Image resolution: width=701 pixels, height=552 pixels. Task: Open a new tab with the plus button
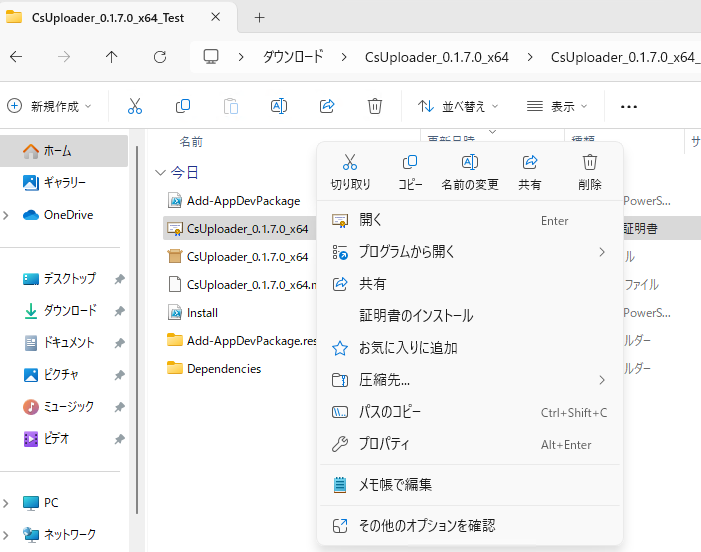click(259, 18)
